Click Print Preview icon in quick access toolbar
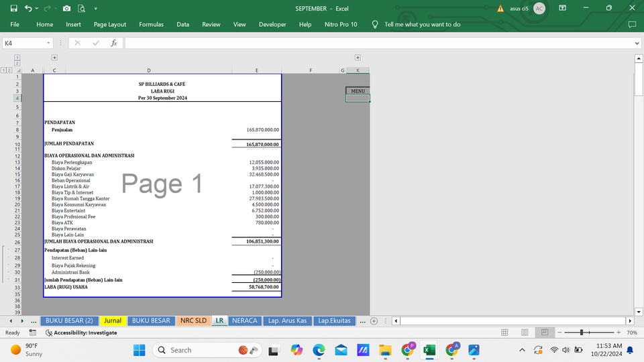Image resolution: width=644 pixels, height=362 pixels. tap(81, 8)
